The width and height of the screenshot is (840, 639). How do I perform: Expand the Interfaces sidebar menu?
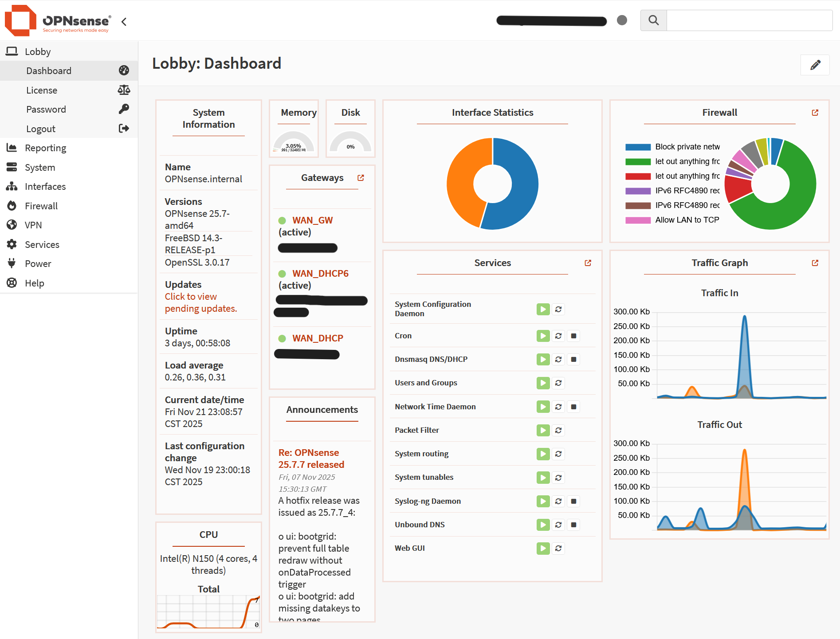pyautogui.click(x=45, y=187)
